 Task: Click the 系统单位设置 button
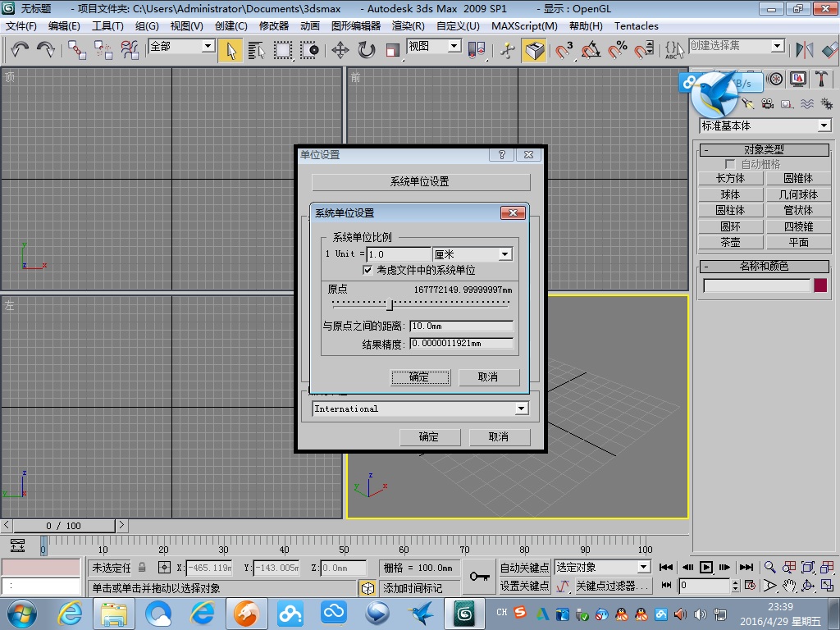(421, 181)
